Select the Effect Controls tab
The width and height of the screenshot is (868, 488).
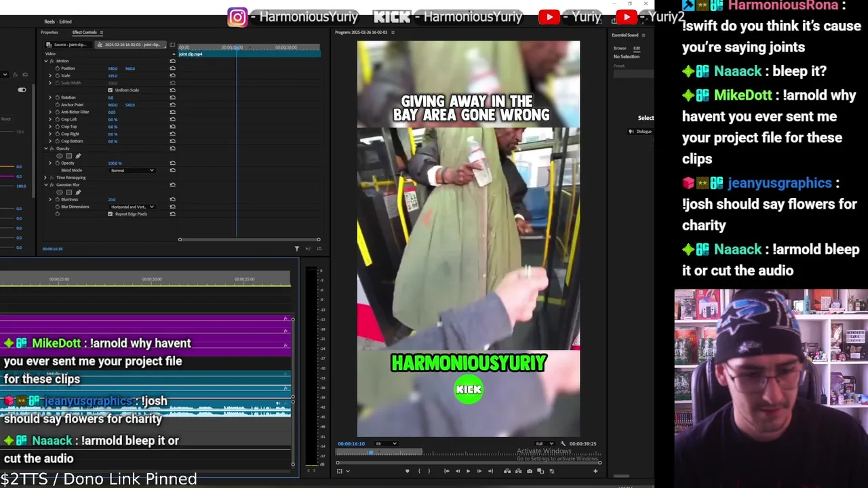click(x=84, y=33)
